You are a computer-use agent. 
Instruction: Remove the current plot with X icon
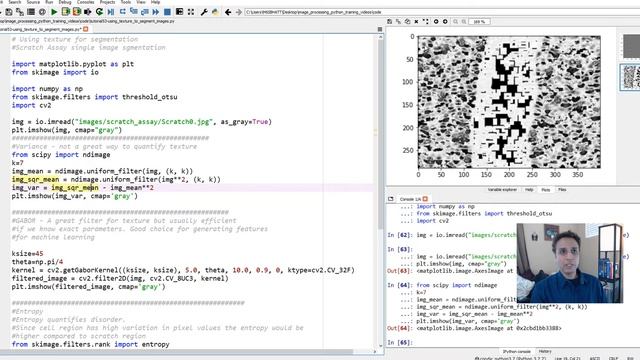(416, 22)
